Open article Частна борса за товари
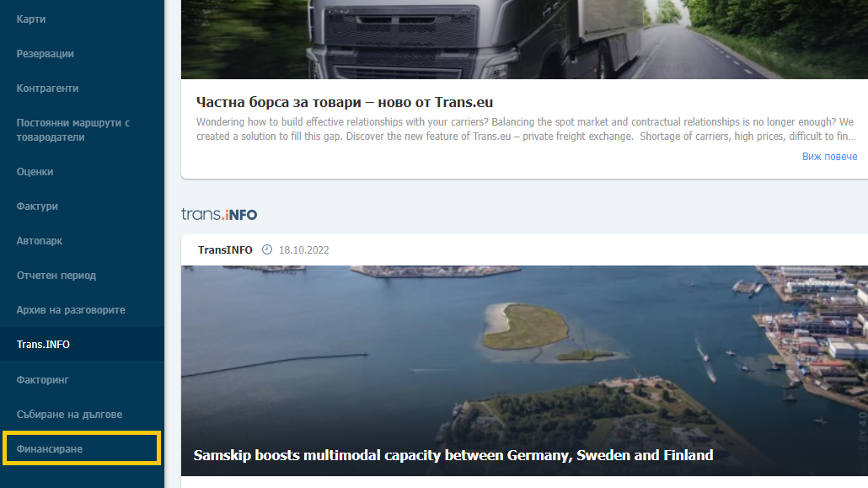This screenshot has height=488, width=868. 345,103
